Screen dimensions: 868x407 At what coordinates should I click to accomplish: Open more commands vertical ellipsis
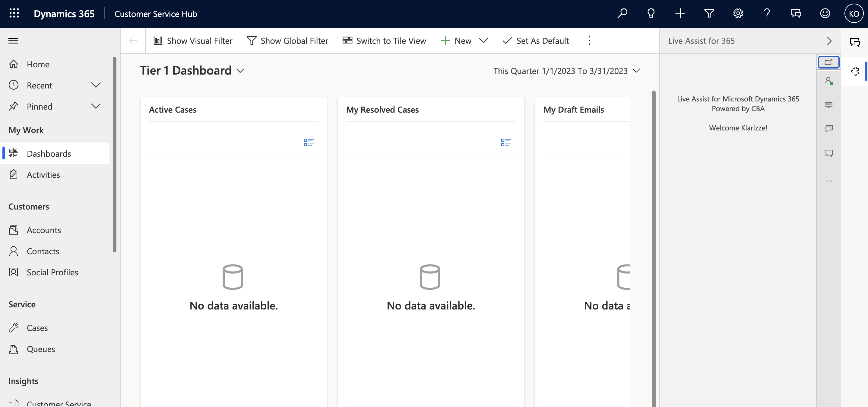click(x=589, y=41)
